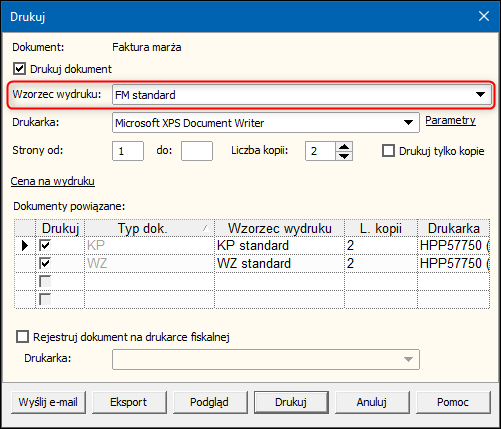Uncheck the Drukuj checkbox for KP row

(x=45, y=246)
